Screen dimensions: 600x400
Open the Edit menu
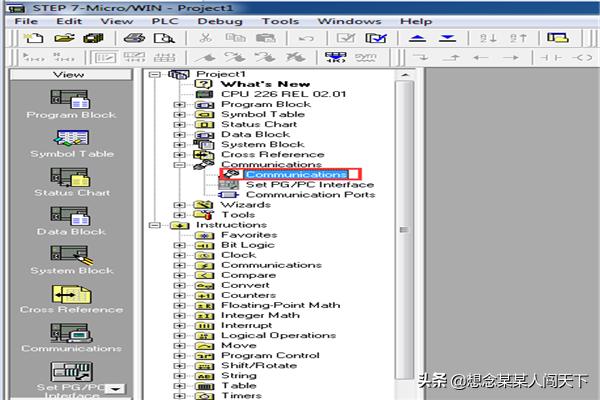coord(69,21)
